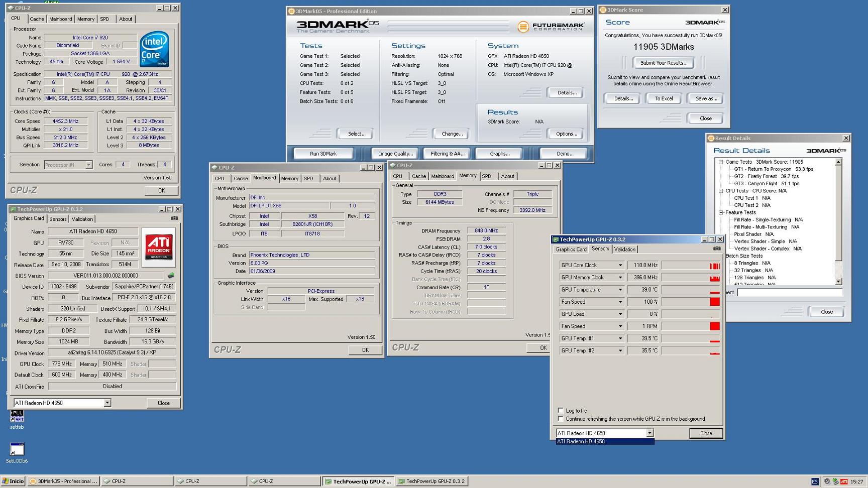Click Graphs button in 3DMark05
Viewport: 868px width, 488px height.
pyautogui.click(x=499, y=154)
